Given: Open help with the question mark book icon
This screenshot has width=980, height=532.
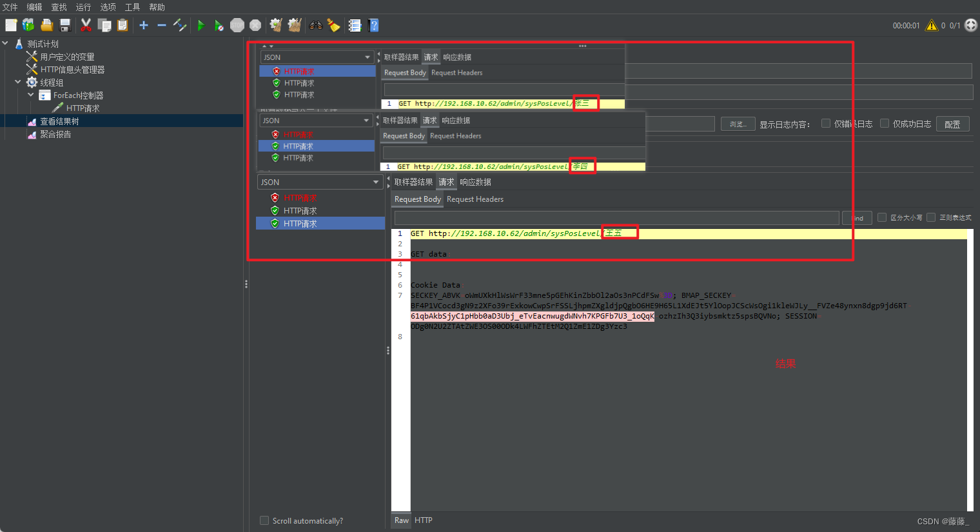Looking at the screenshot, I should click(x=373, y=25).
